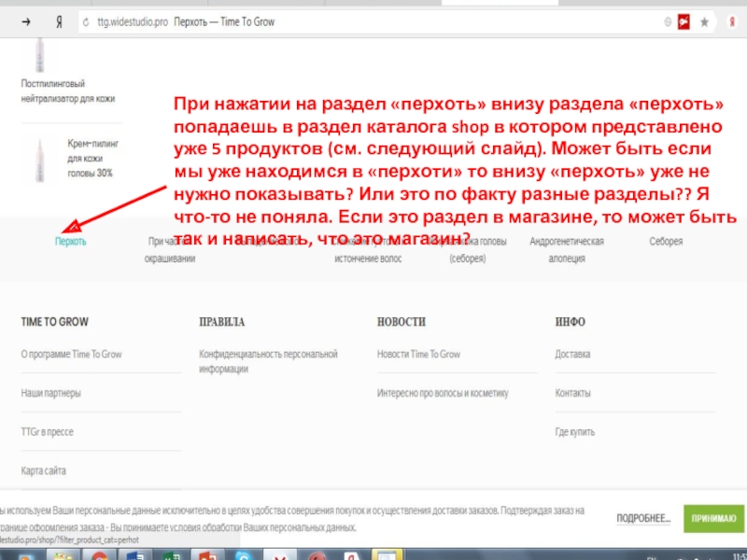Click the red extension icon in address bar
747x560 pixels.
(684, 21)
